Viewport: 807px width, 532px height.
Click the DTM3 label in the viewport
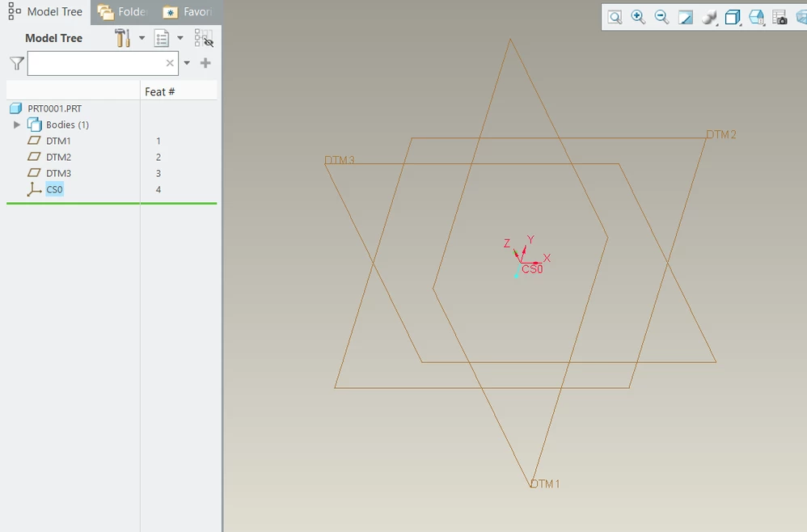pos(340,161)
